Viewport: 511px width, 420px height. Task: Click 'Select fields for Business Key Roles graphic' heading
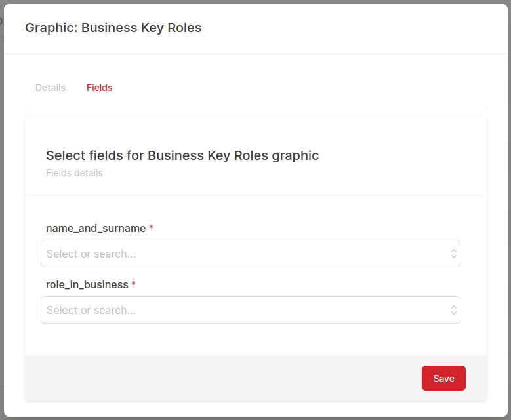182,156
